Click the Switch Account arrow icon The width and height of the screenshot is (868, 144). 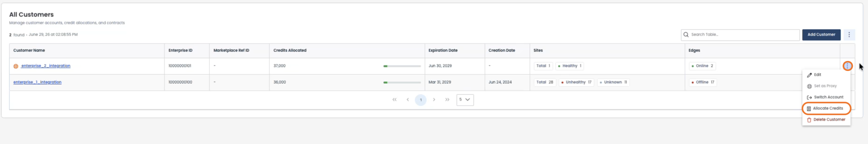pyautogui.click(x=809, y=97)
